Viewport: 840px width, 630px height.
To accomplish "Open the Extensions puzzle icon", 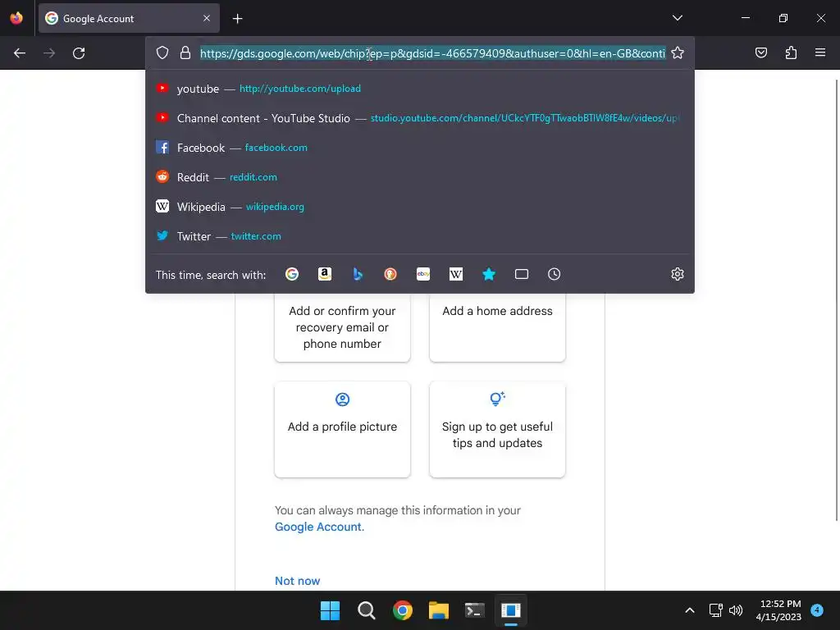I will tap(791, 52).
